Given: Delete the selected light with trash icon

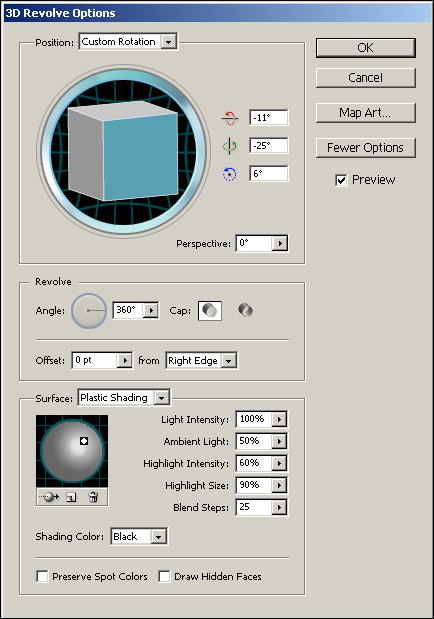Looking at the screenshot, I should click(93, 497).
